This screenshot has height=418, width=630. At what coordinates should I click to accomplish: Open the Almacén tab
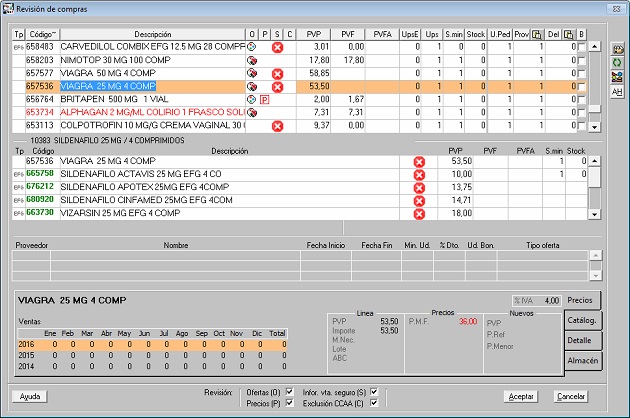coord(583,361)
